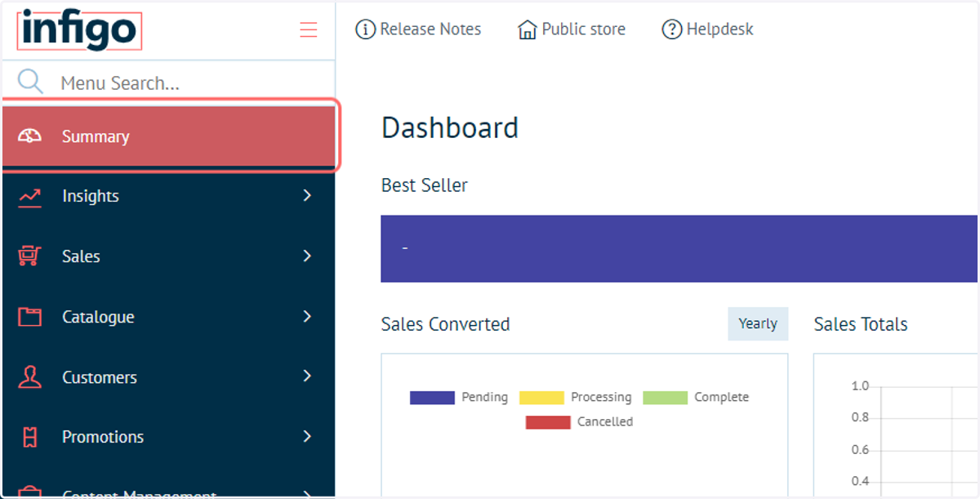
Task: Click the Promotions ticket icon
Action: pos(30,437)
